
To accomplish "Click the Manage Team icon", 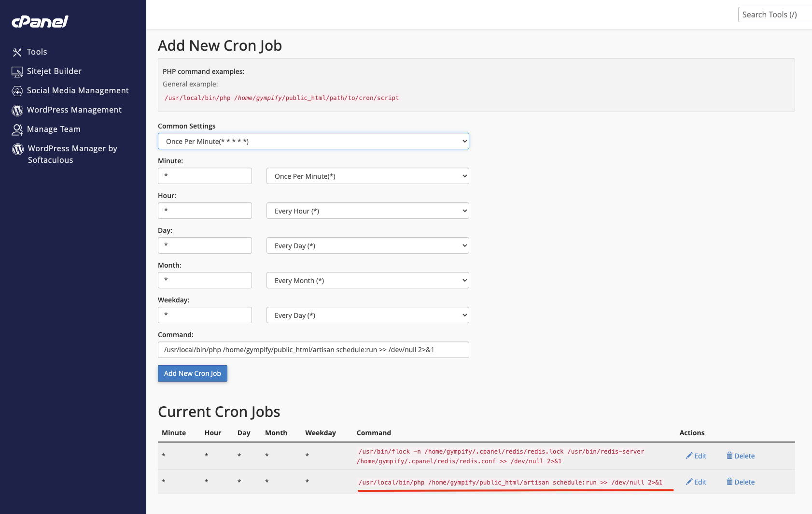I will click(17, 129).
